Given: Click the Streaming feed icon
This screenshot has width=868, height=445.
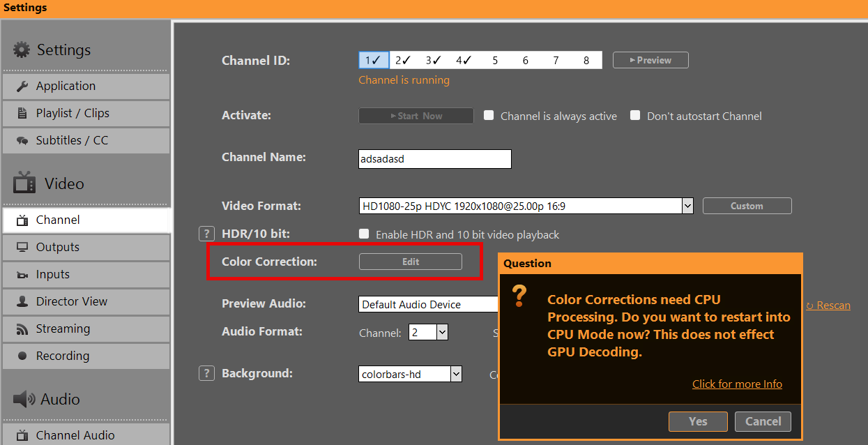Looking at the screenshot, I should pos(22,329).
